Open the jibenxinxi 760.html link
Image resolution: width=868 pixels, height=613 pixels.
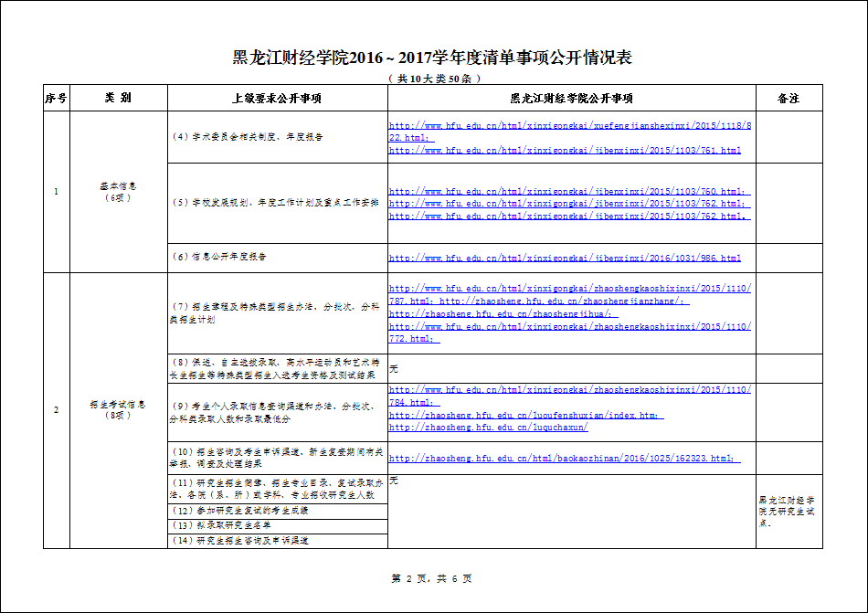[x=566, y=192]
